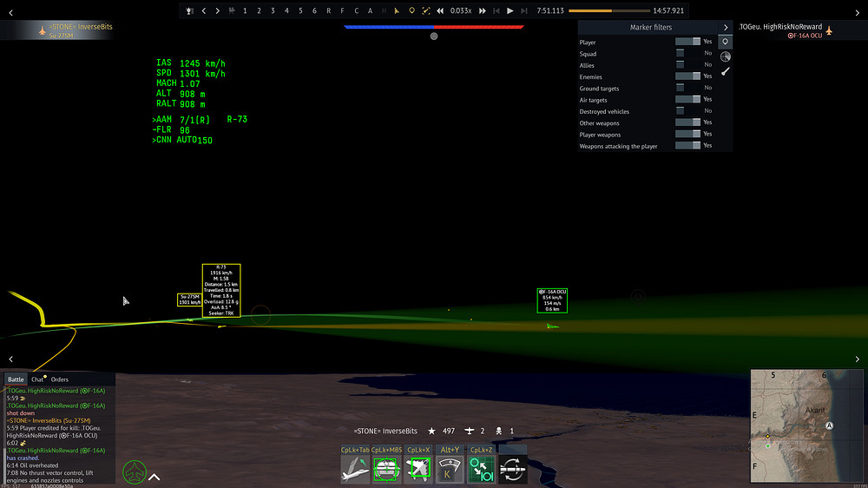Toggle the Player weapons marker filter

click(x=687, y=134)
